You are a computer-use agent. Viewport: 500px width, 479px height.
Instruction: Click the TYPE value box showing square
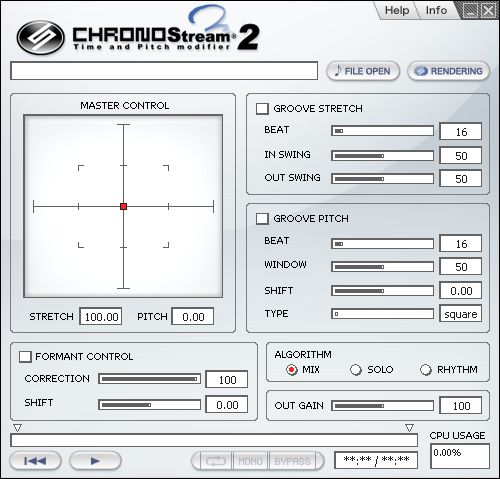461,313
